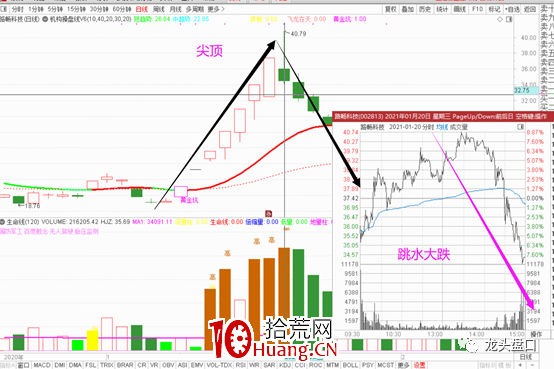Select 成交量 in the intraday popup
The height and width of the screenshot is (369, 554).
pos(458,127)
